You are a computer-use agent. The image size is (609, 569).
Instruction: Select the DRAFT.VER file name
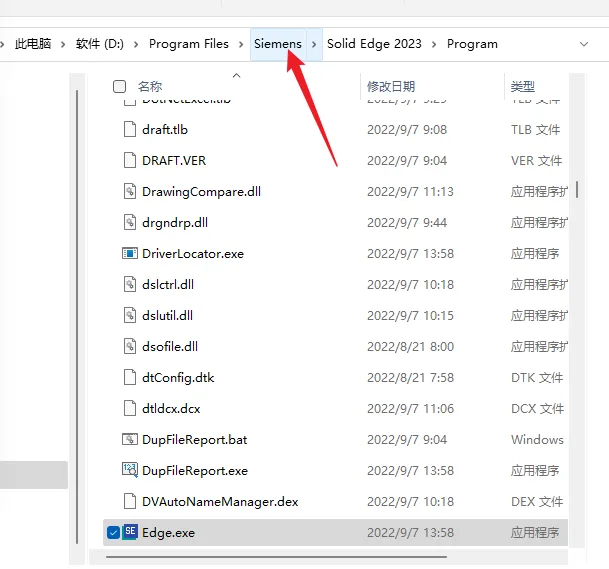[174, 160]
